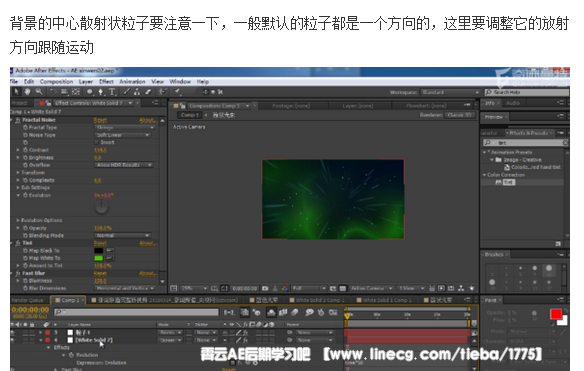
Task: Open the Layer menu
Action: click(86, 82)
